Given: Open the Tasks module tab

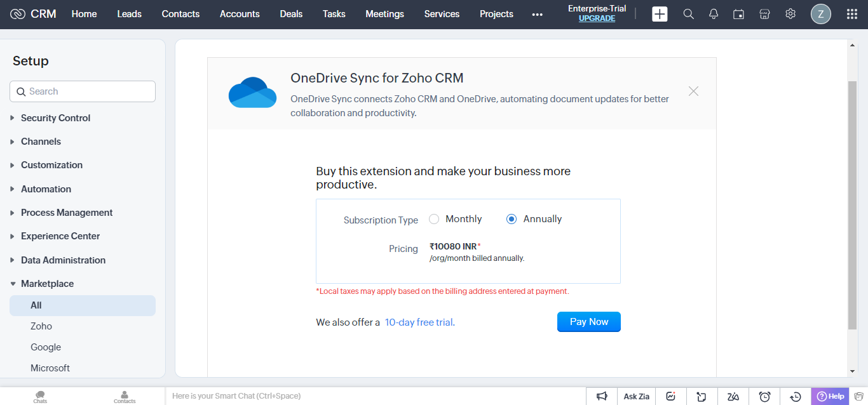Looking at the screenshot, I should pyautogui.click(x=334, y=14).
